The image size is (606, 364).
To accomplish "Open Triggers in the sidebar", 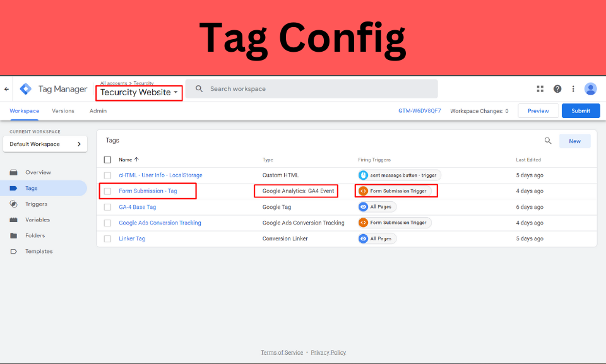I will [37, 204].
